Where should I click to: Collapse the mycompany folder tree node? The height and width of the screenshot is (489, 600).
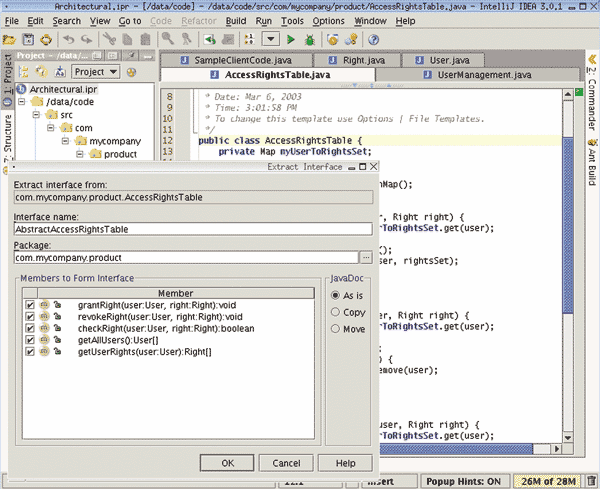click(65, 141)
